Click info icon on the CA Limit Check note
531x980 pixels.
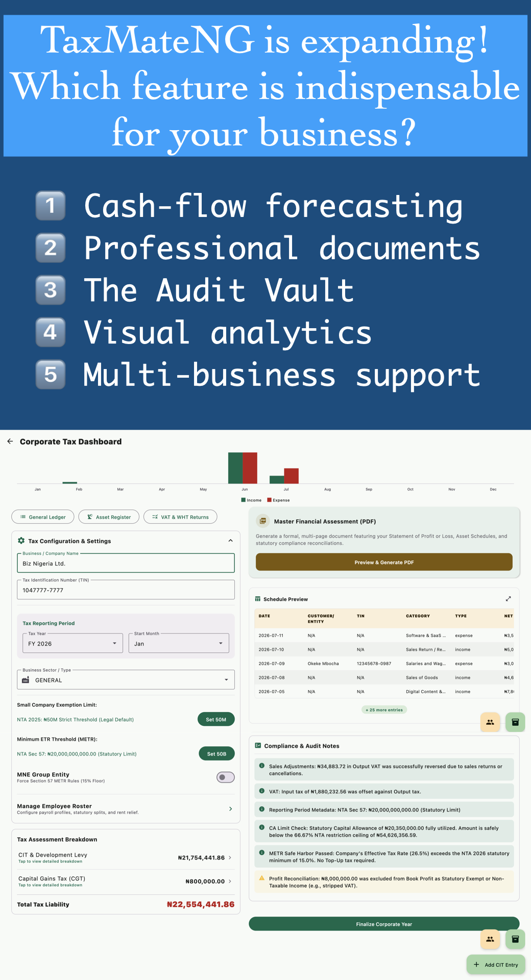coord(261,827)
